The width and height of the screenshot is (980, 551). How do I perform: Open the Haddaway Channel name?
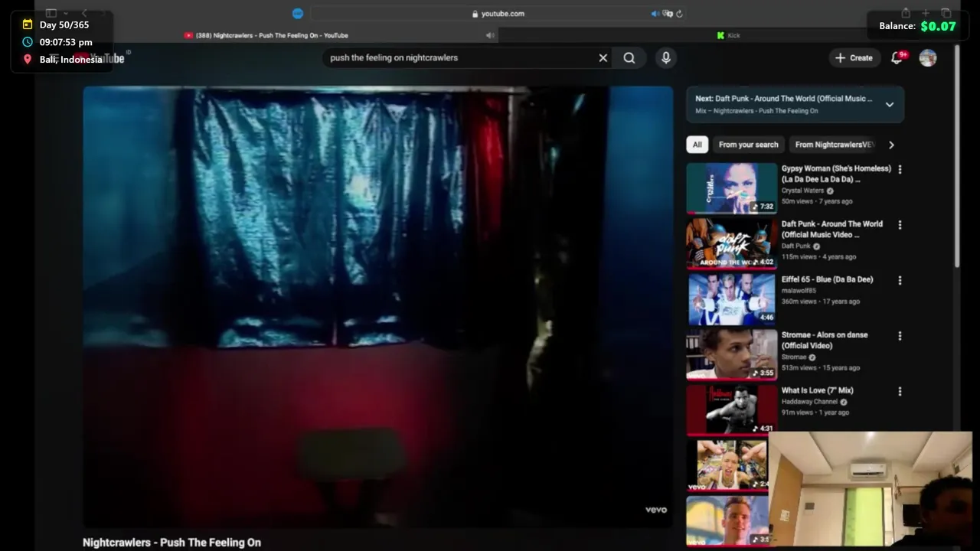[x=809, y=402]
